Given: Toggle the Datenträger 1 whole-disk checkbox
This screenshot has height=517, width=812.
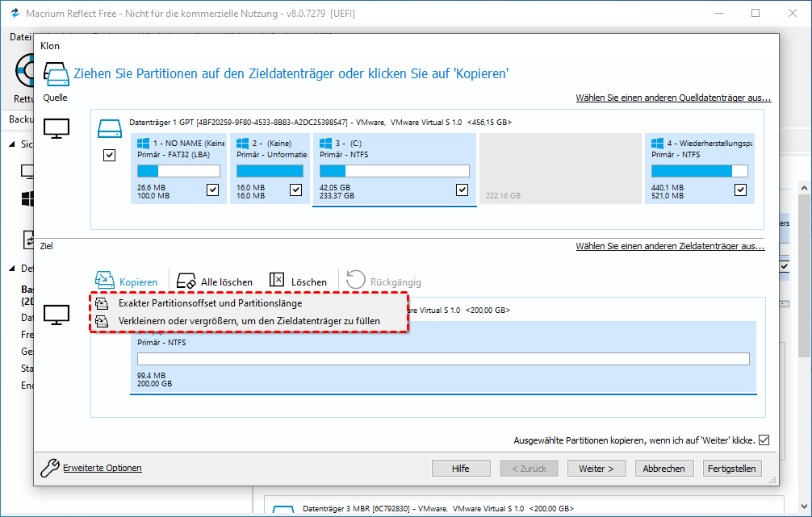Looking at the screenshot, I should coord(109,155).
